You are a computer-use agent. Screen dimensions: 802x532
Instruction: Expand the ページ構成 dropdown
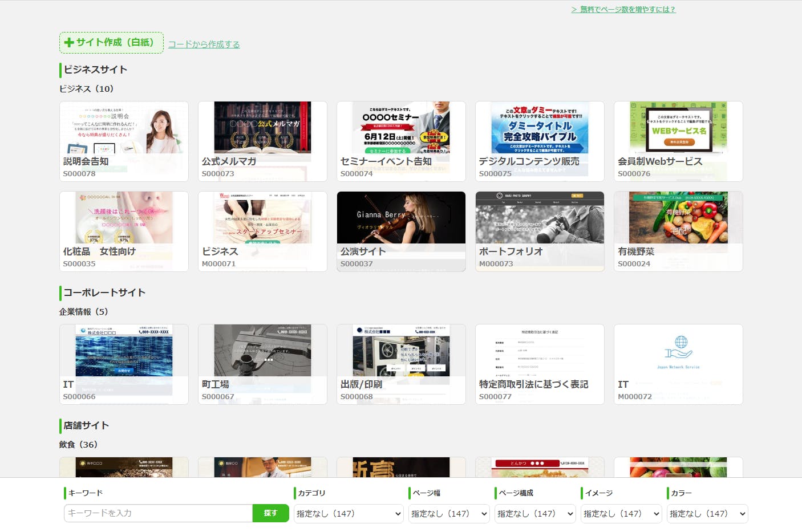(x=535, y=514)
